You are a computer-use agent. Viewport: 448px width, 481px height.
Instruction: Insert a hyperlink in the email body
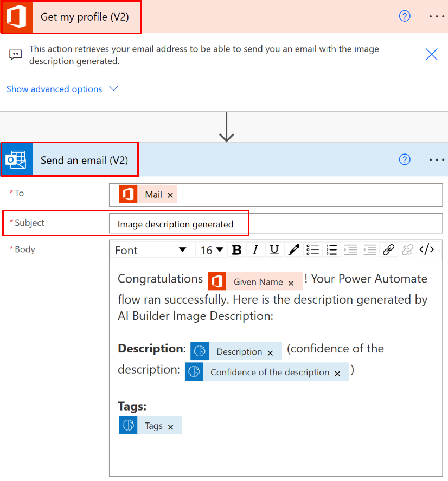(388, 249)
